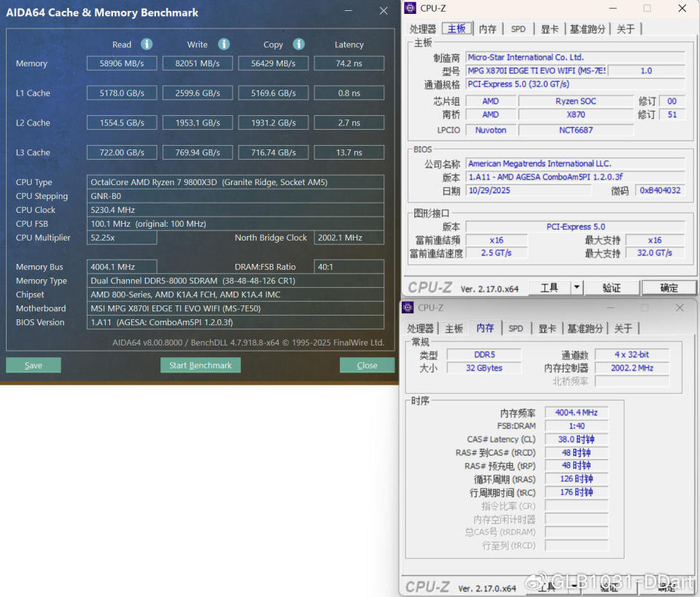Screen dimensions: 700x597
Task: Switch to 处理器 tab in CPU-Z mainboard window
Action: (423, 29)
